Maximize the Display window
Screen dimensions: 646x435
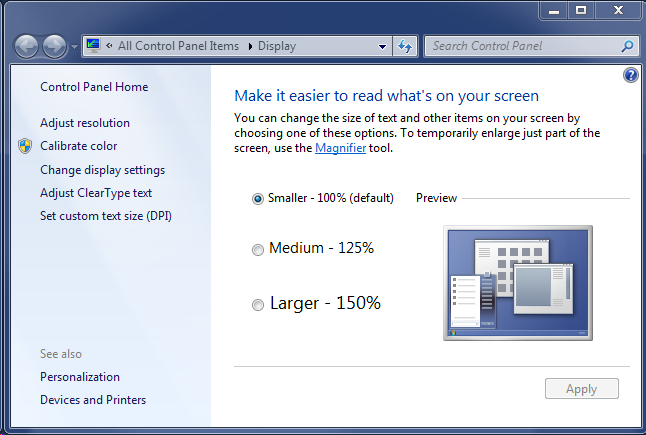580,11
